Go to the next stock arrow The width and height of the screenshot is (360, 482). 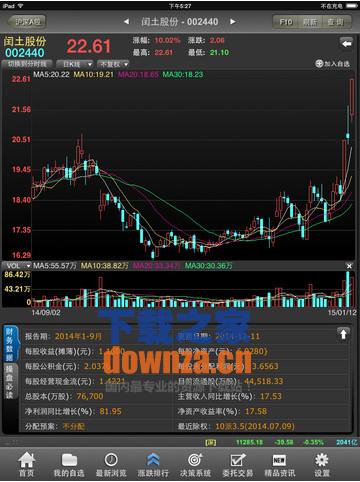coord(233,22)
